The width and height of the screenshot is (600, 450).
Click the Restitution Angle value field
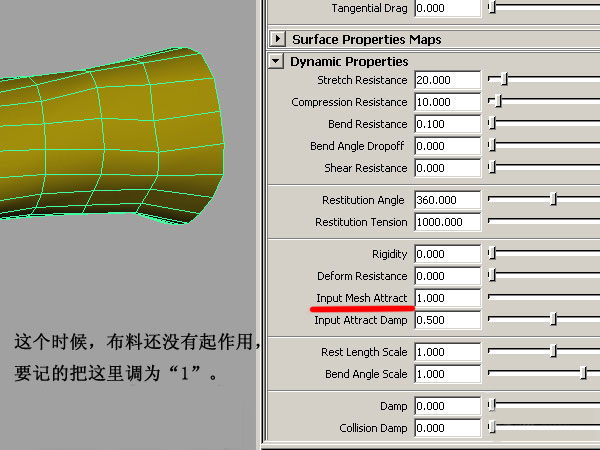tap(447, 200)
